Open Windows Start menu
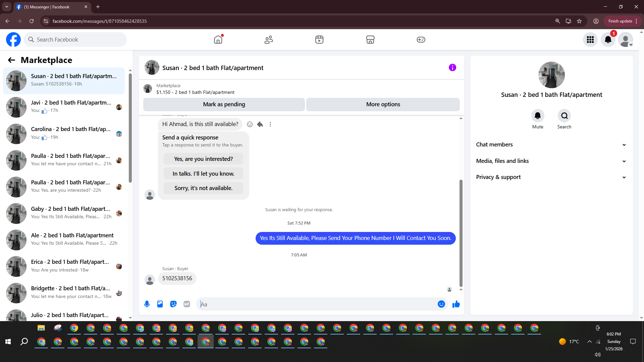This screenshot has height=362, width=644. (8, 342)
